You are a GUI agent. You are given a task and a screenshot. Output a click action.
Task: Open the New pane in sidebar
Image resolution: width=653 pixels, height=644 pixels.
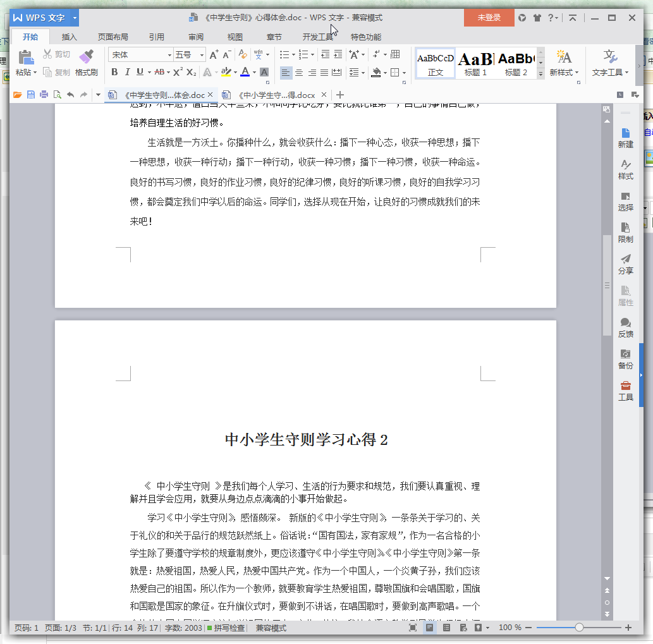point(626,138)
